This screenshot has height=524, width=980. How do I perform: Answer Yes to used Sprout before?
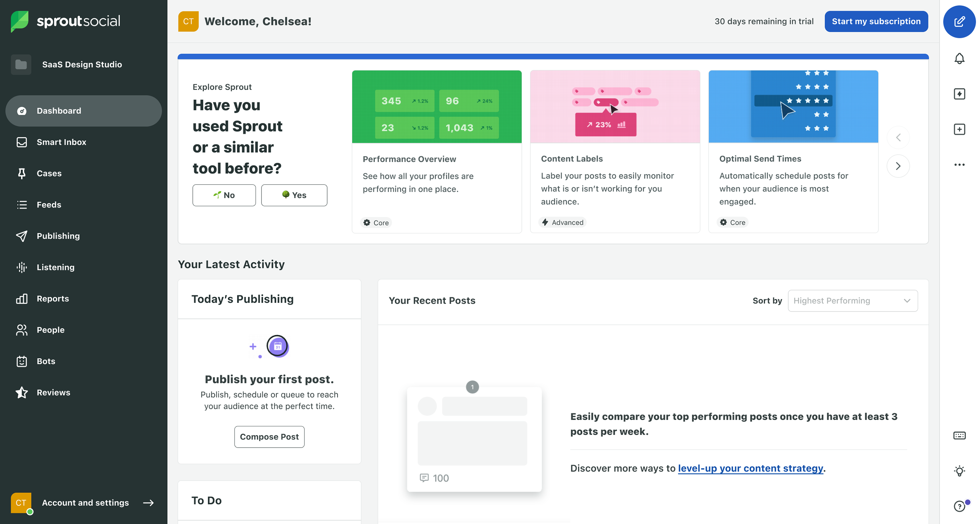coord(294,195)
